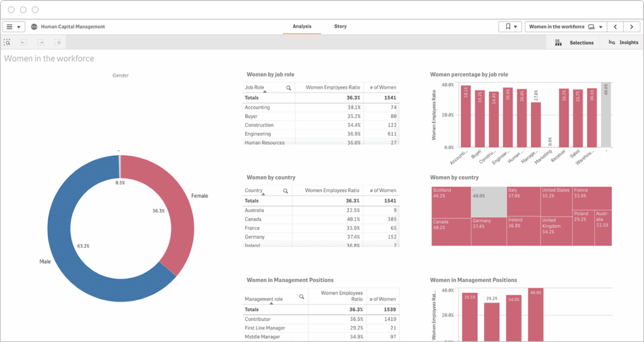644x342 pixels.
Task: Search in the Country column
Action: [x=286, y=190]
